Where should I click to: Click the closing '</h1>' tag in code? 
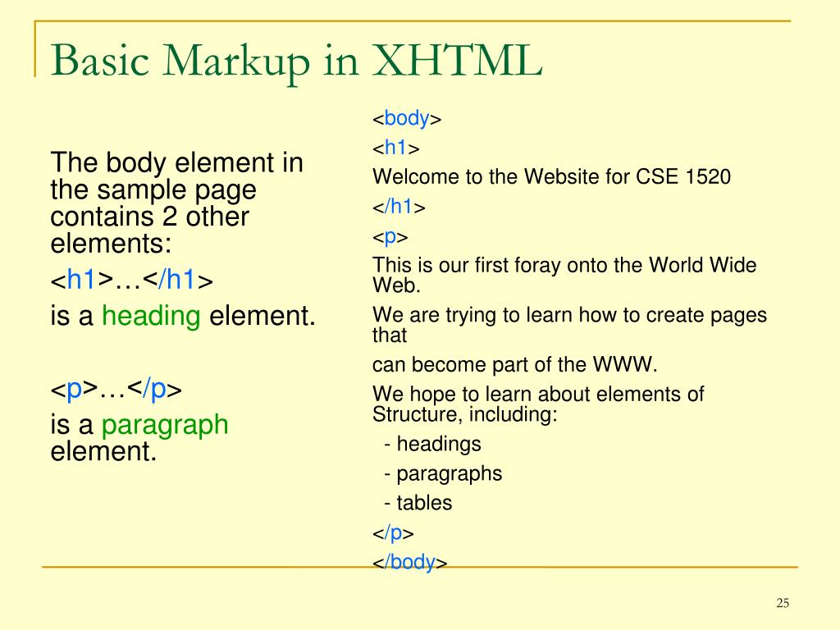(399, 207)
